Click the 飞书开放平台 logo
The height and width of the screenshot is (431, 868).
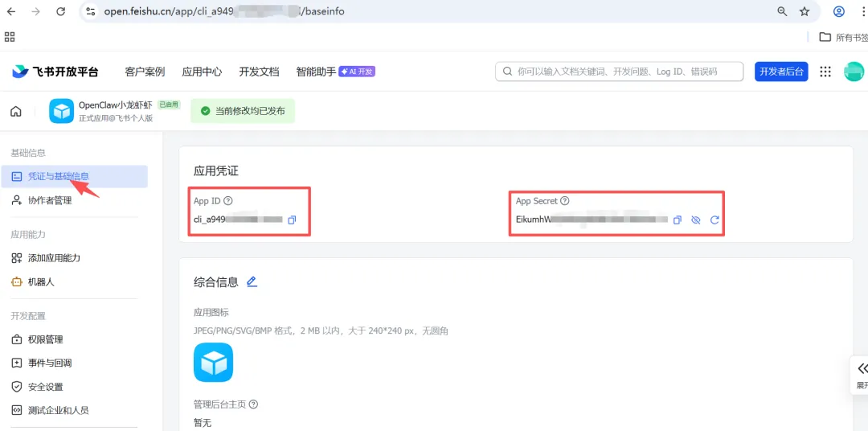(55, 72)
